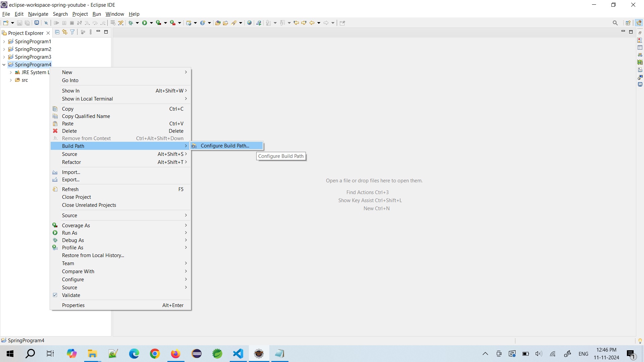The image size is (644, 362).
Task: Click the Save All toolbar icon
Action: [28, 23]
